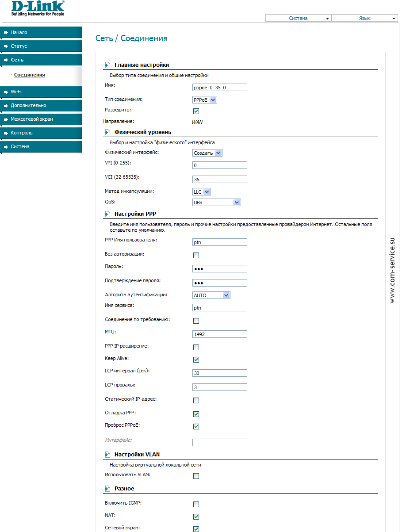
Task: Click the MTU field
Action: [x=220, y=334]
